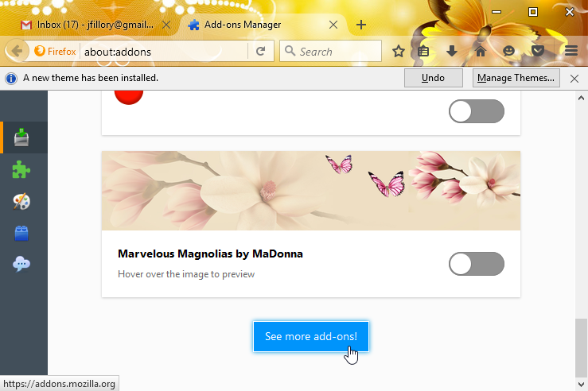The width and height of the screenshot is (588, 391).
Task: Show bookmarks list from toolbar icon
Action: [424, 52]
